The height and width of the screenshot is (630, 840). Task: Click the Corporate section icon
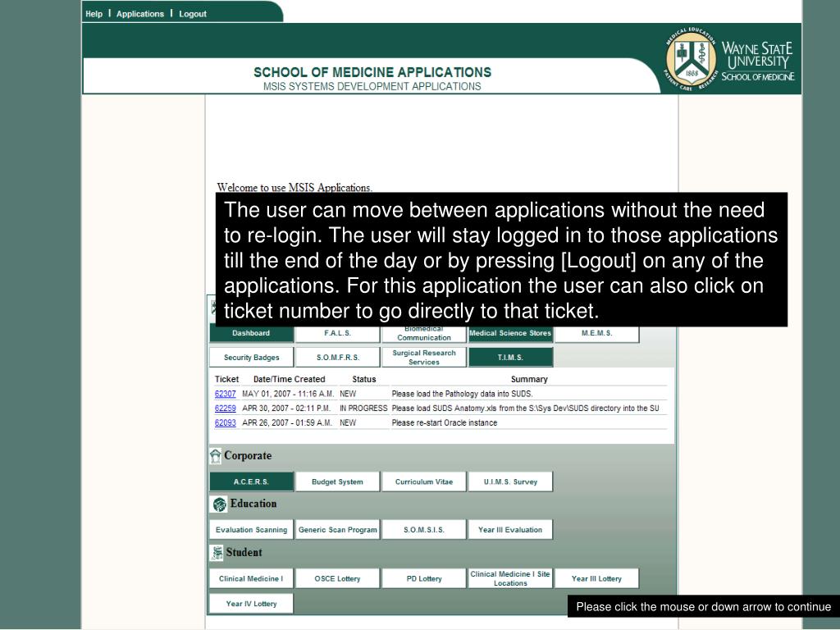pos(216,456)
